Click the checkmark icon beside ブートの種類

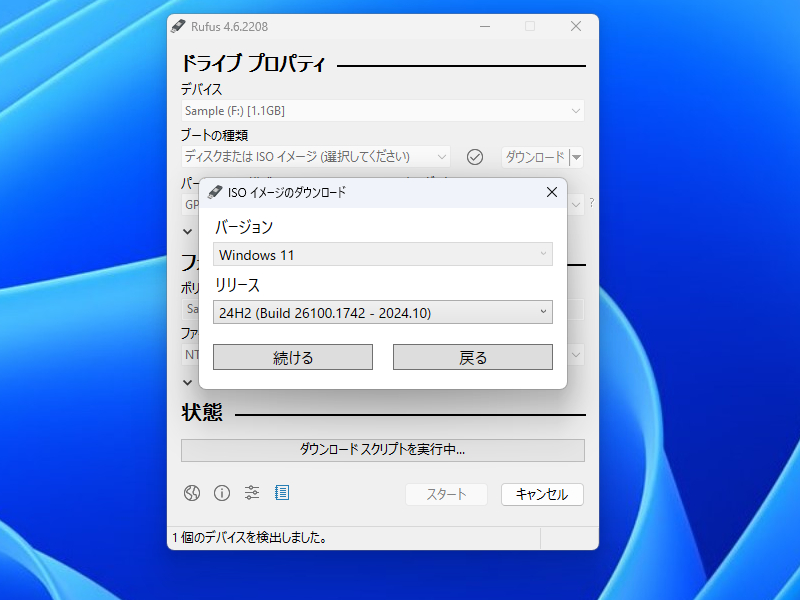(474, 157)
